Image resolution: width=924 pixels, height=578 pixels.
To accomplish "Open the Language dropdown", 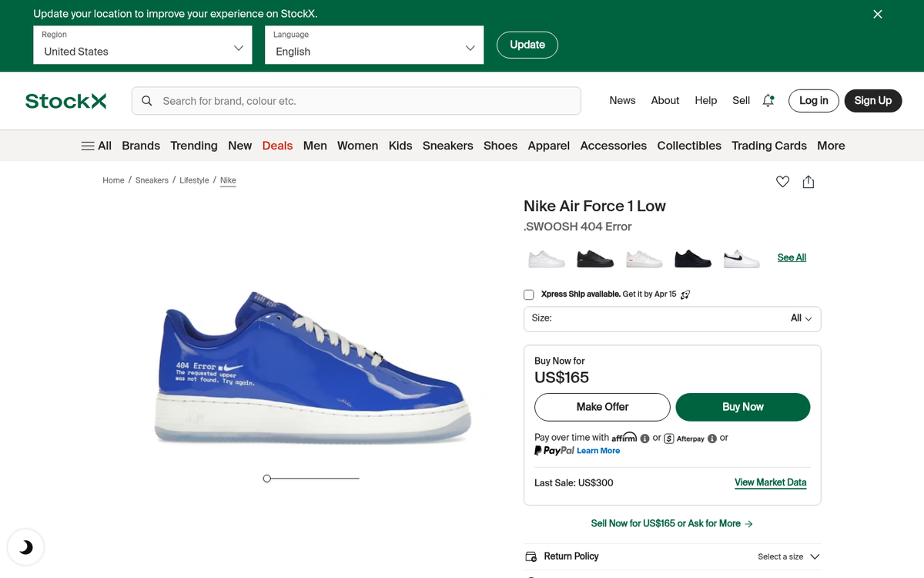I will pos(373,45).
